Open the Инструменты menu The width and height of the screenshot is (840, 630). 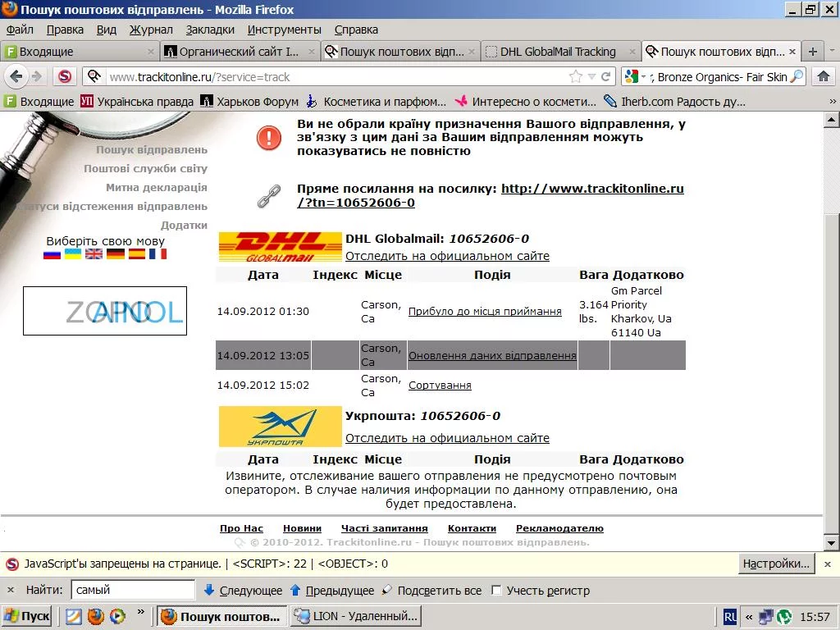click(x=284, y=30)
